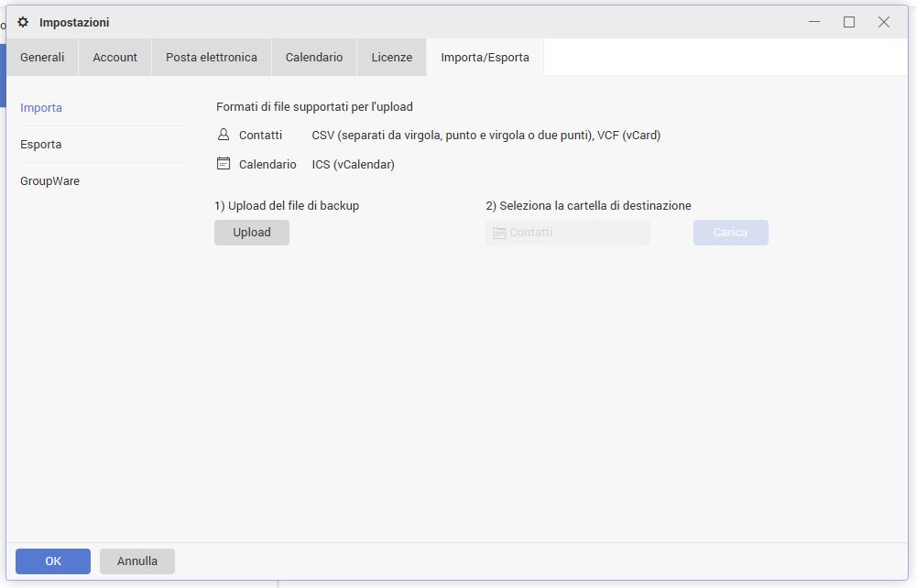
Task: Maximize the Impostazioni window
Action: click(x=849, y=22)
